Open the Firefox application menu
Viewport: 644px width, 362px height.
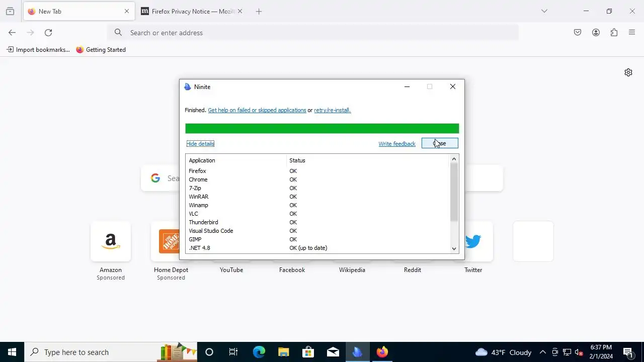tap(632, 33)
